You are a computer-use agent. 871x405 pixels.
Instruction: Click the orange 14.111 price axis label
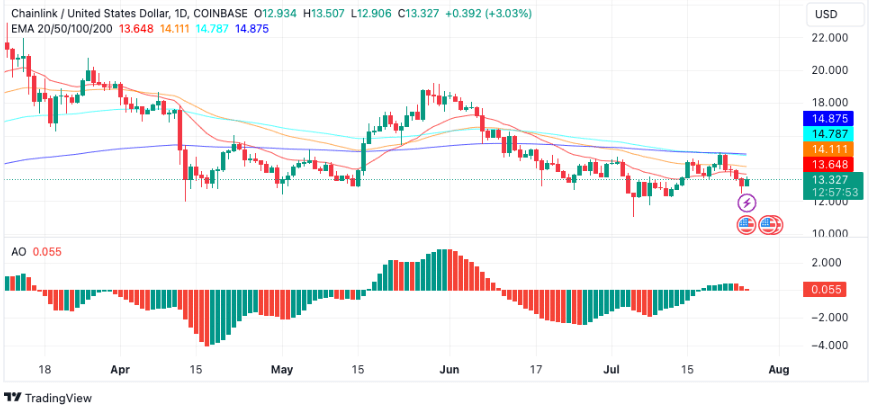tap(830, 149)
